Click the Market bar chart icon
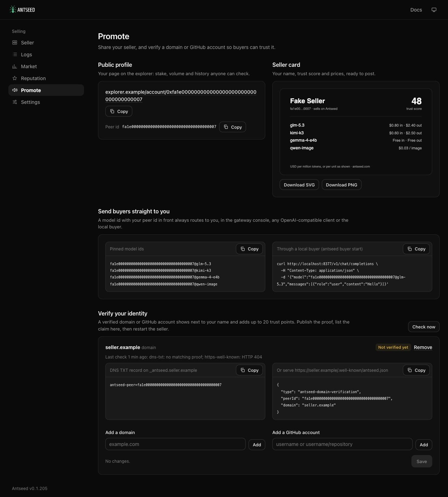The width and height of the screenshot is (448, 497). coord(15,66)
